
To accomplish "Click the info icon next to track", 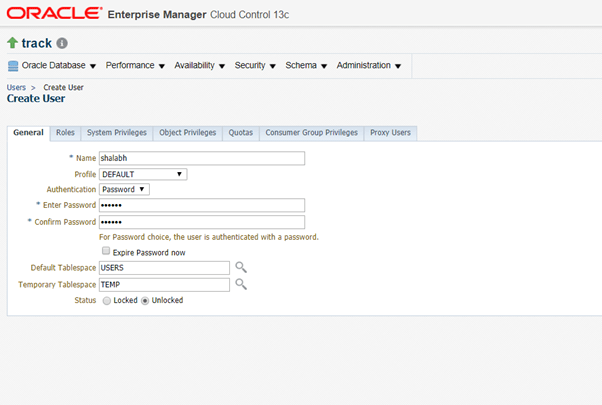I will tap(62, 44).
